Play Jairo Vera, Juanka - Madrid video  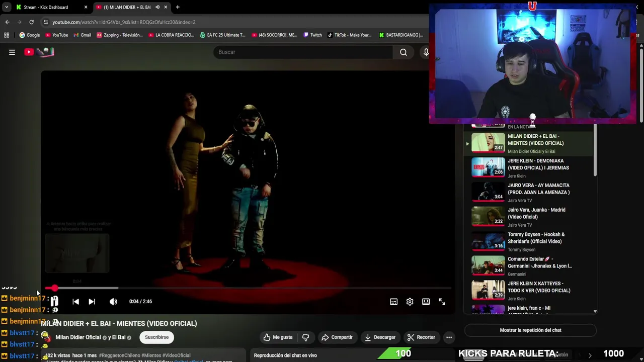[x=528, y=217]
